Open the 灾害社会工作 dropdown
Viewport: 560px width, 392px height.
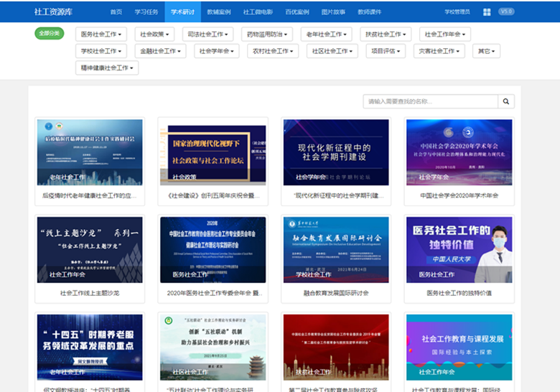[x=439, y=51]
